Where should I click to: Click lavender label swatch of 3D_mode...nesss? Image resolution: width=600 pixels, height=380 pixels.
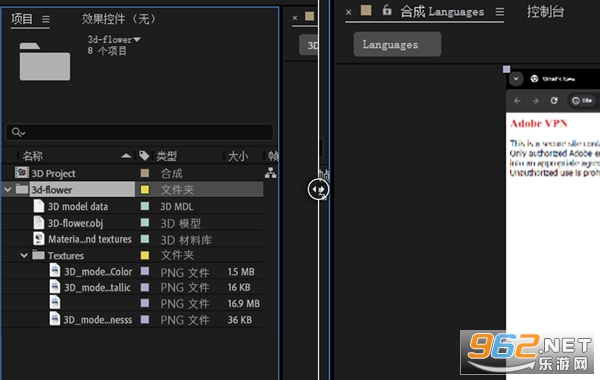point(145,320)
